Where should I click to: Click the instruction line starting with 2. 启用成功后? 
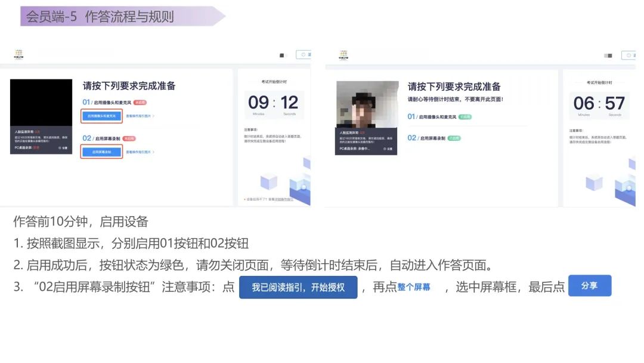pos(253,265)
